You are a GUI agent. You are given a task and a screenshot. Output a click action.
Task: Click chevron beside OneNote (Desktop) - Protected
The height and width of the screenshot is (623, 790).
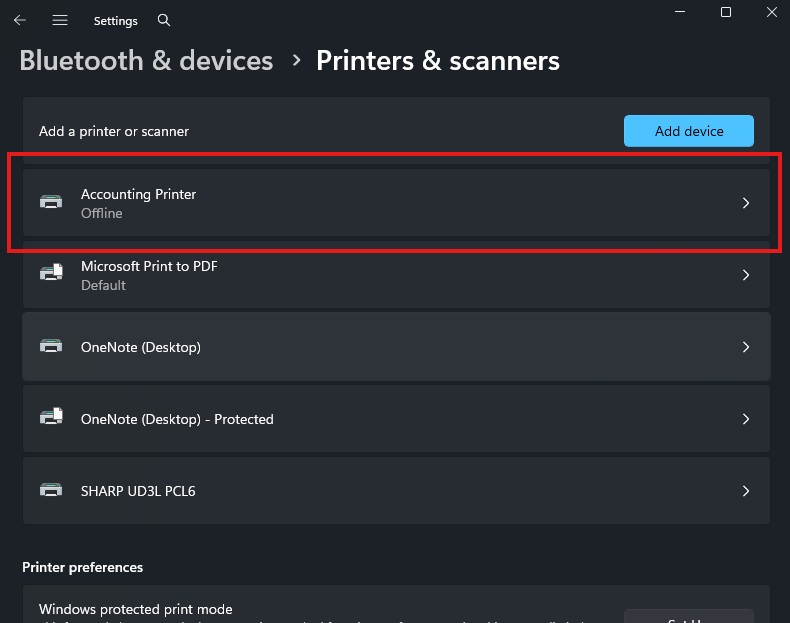coord(745,419)
